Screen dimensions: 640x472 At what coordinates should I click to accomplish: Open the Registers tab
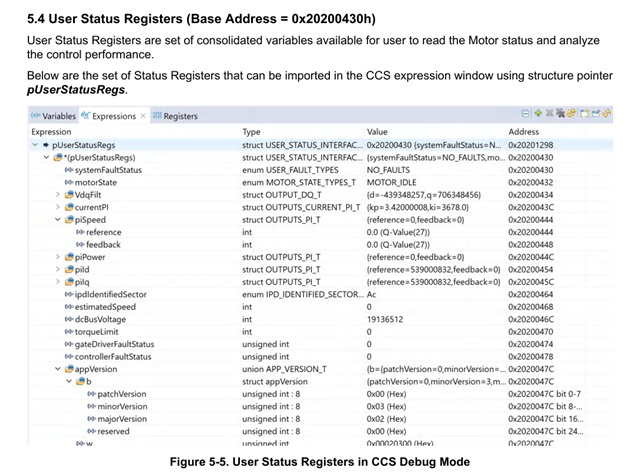click(x=176, y=116)
